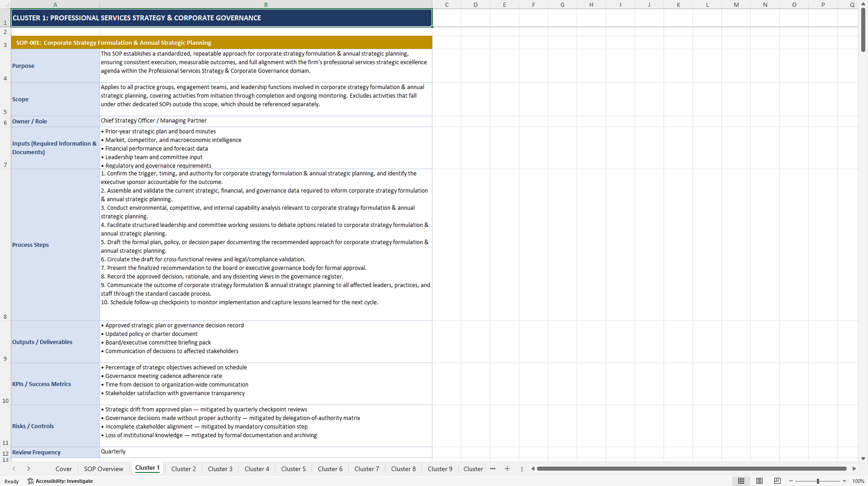Open the SOP Overview sheet tab
The height and width of the screenshot is (486, 868).
tap(104, 469)
